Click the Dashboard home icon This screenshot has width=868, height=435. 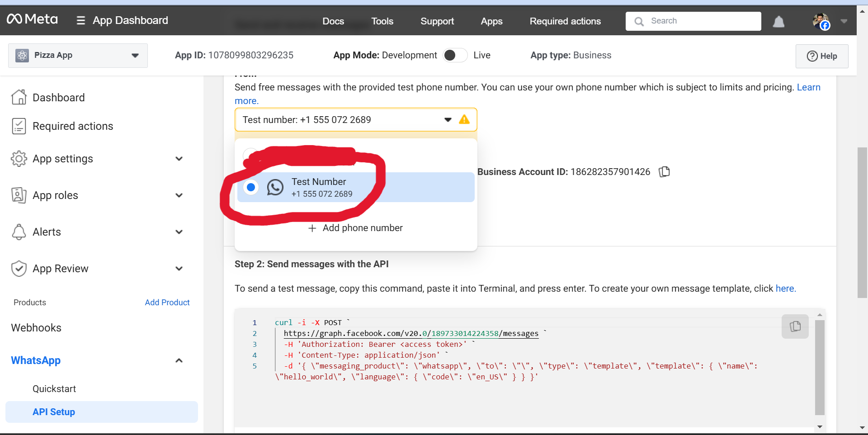click(x=19, y=97)
